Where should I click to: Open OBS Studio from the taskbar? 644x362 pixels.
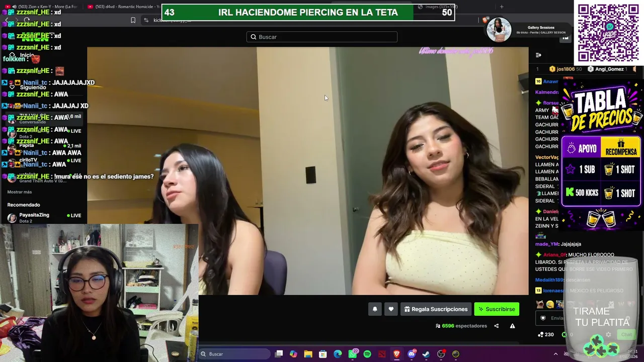click(441, 354)
